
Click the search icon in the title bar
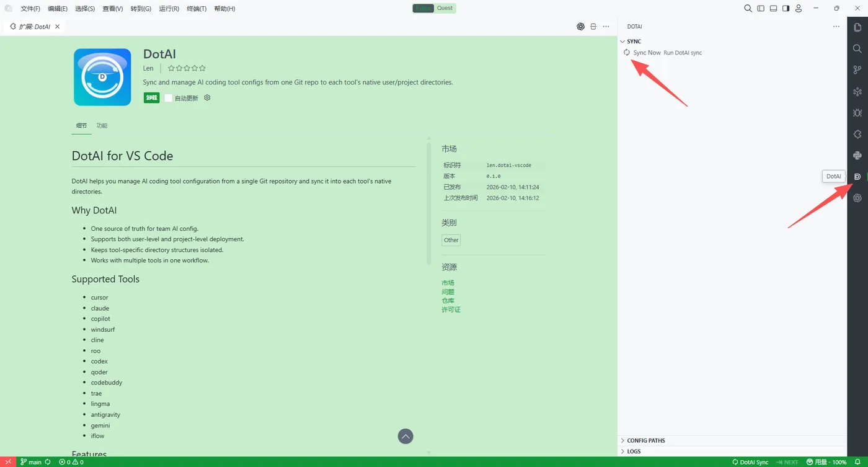pyautogui.click(x=748, y=9)
